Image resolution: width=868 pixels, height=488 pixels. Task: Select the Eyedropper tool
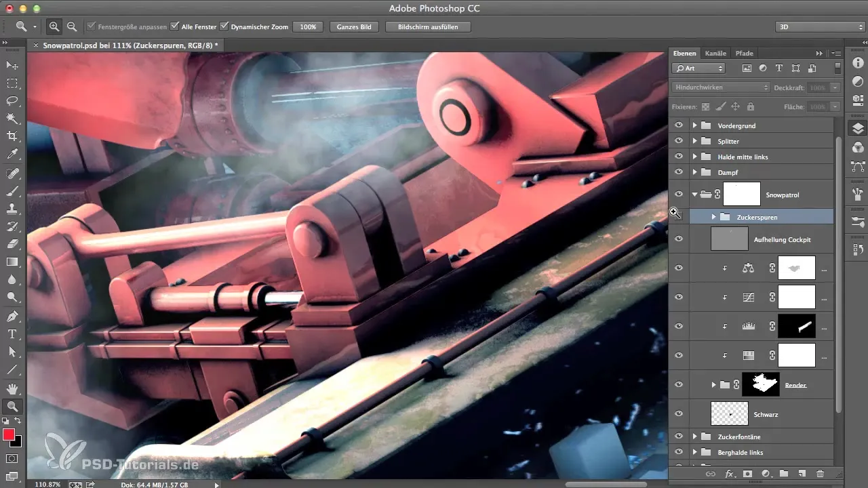(x=12, y=155)
